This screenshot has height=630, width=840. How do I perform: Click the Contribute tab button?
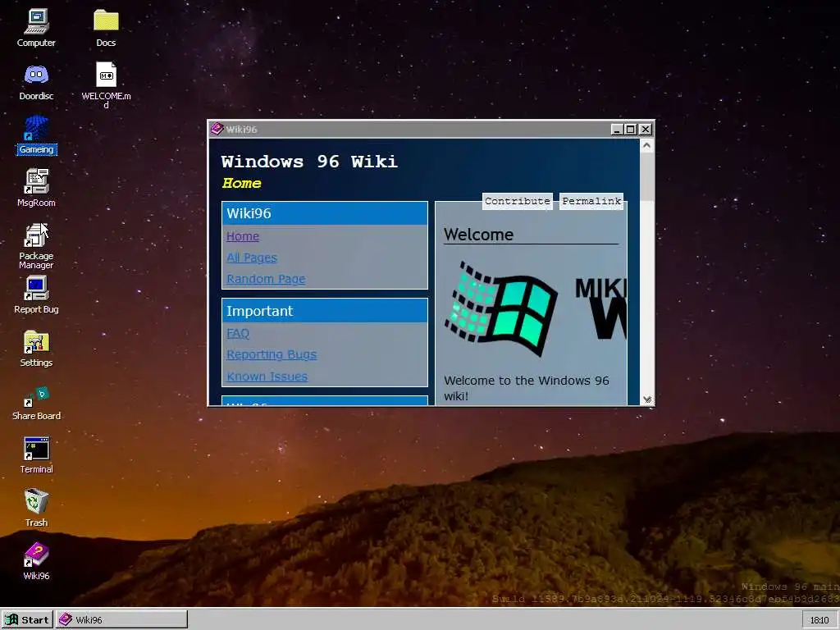click(x=518, y=201)
